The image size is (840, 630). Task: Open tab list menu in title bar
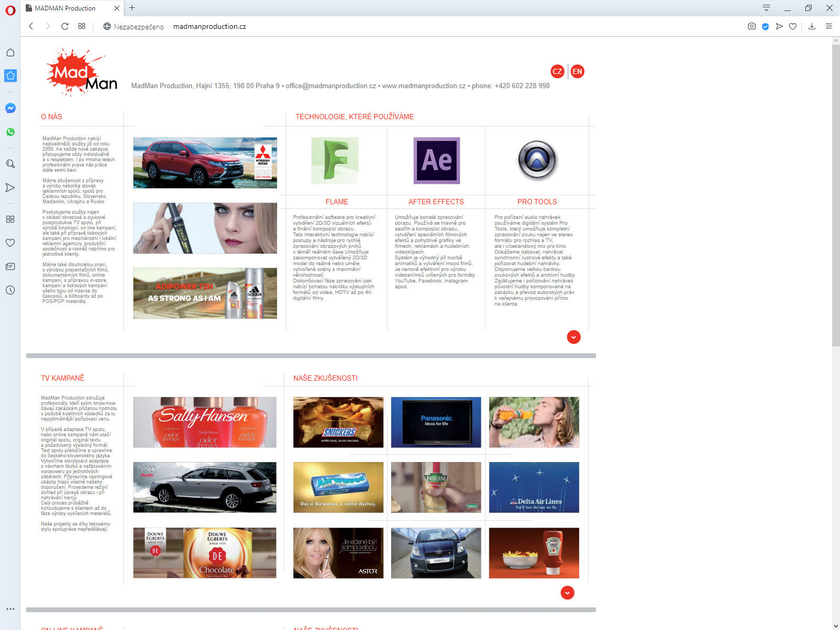click(x=766, y=8)
